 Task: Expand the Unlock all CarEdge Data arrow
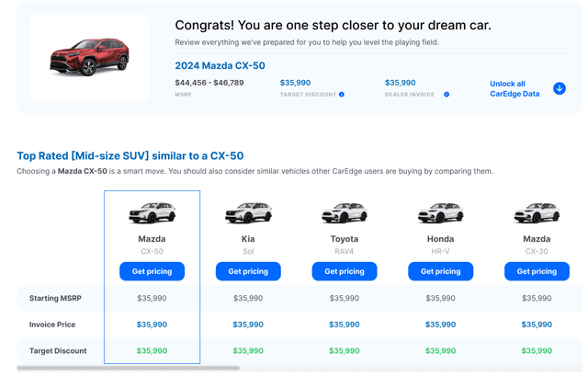click(x=559, y=88)
